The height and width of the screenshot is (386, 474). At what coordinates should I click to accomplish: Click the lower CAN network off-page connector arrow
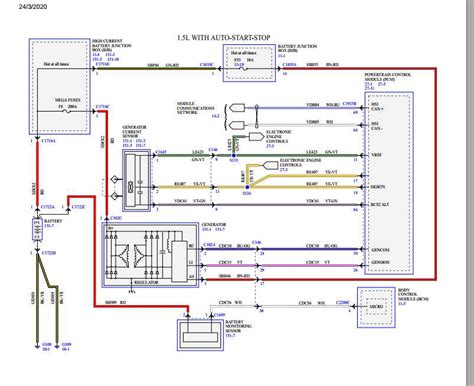[x=237, y=125]
